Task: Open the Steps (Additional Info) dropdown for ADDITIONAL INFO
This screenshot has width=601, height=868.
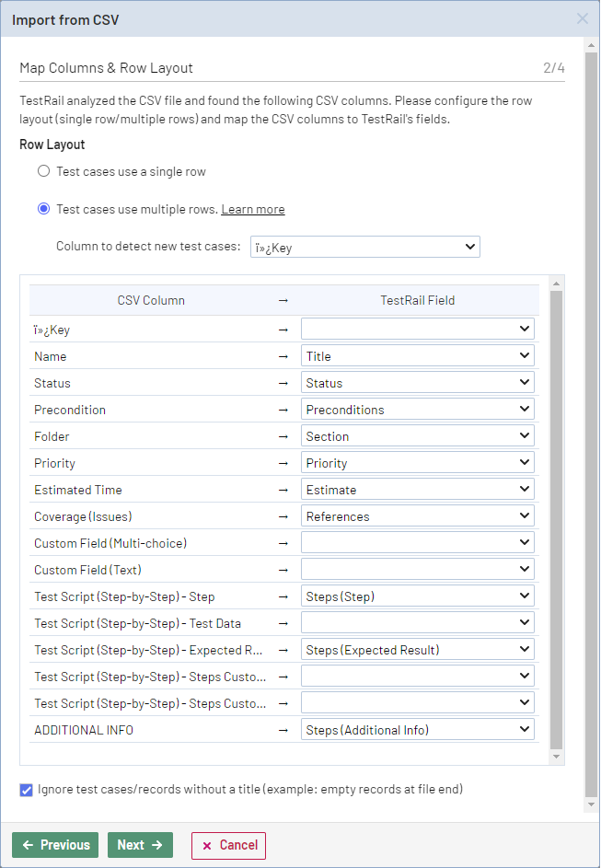Action: point(417,729)
